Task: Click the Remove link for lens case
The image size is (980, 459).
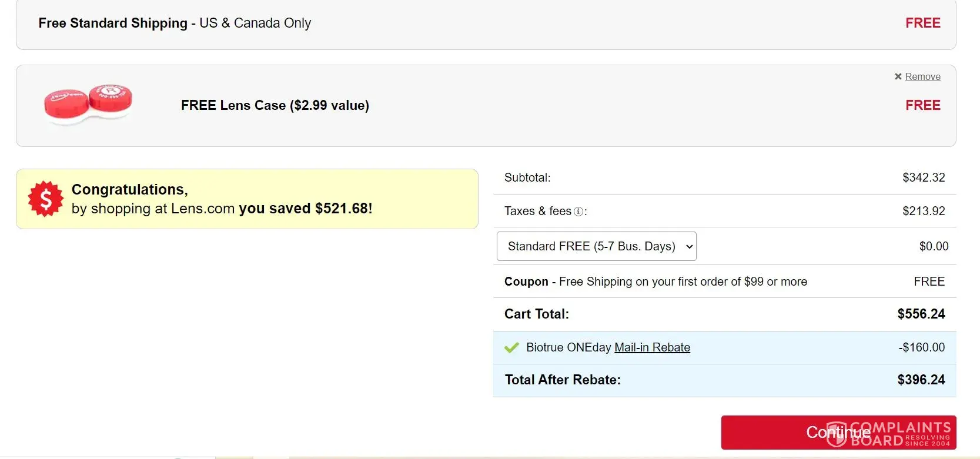Action: [x=922, y=76]
